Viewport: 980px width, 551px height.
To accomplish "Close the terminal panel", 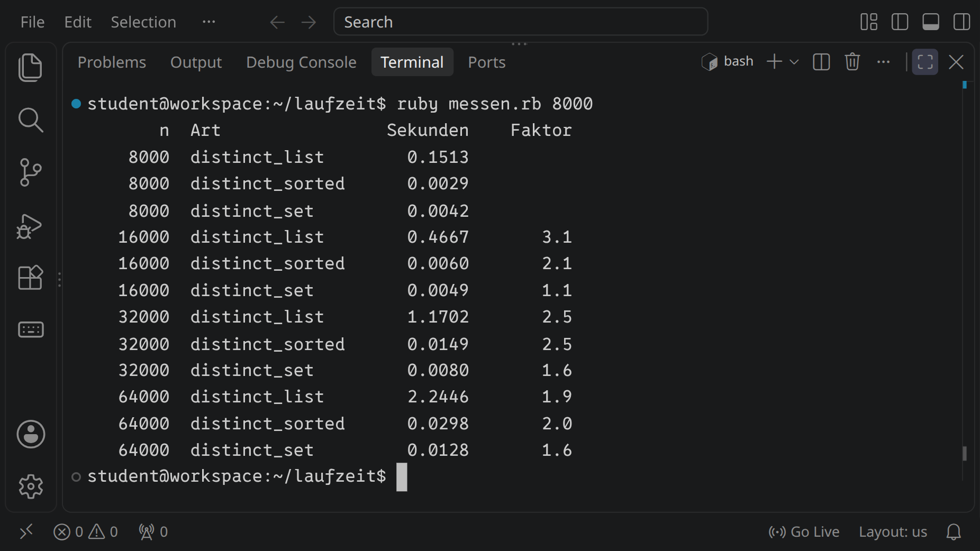I will click(956, 62).
